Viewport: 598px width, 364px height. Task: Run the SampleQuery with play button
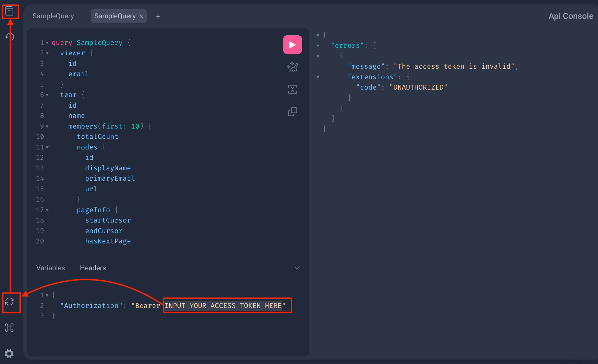click(x=292, y=45)
